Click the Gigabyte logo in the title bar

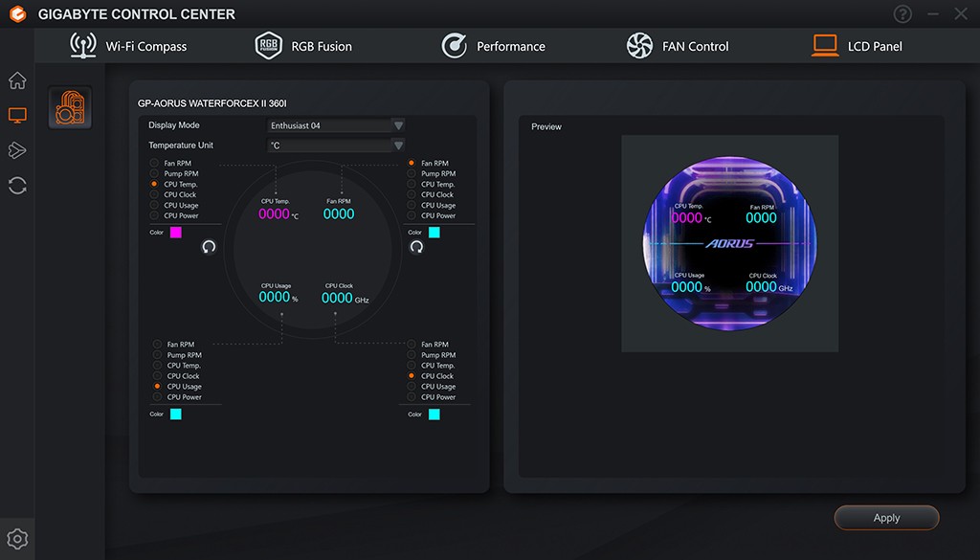coord(18,13)
